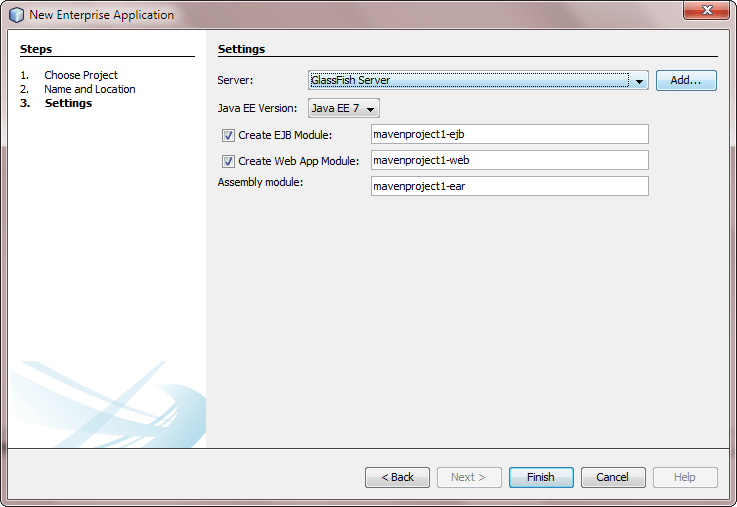The height and width of the screenshot is (507, 737).
Task: Open the GlassFish Server combo box
Action: pyautogui.click(x=468, y=80)
